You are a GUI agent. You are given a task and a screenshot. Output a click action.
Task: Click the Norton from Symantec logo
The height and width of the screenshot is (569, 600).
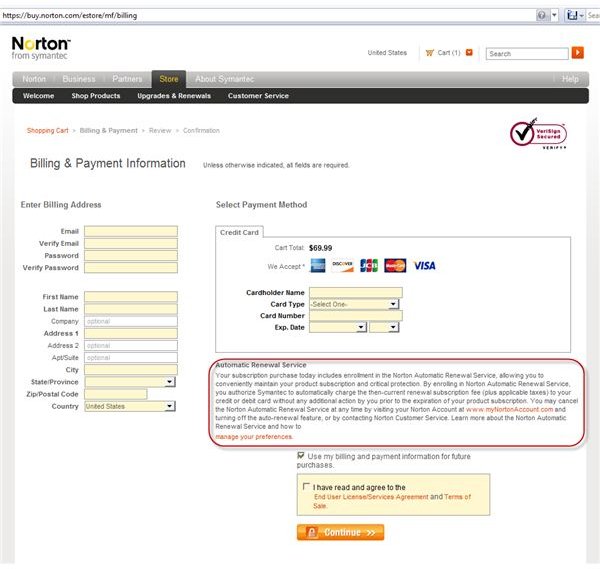point(41,48)
